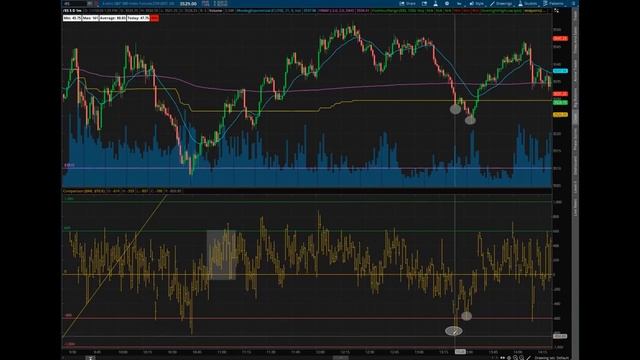Click the top red price bubble on axis

pyautogui.click(x=560, y=38)
